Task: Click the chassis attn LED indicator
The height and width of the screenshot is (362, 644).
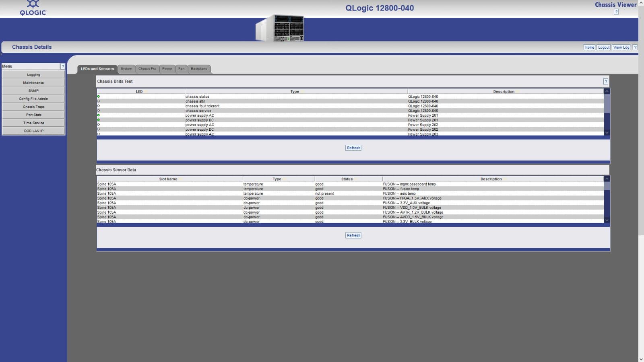Action: [x=97, y=101]
